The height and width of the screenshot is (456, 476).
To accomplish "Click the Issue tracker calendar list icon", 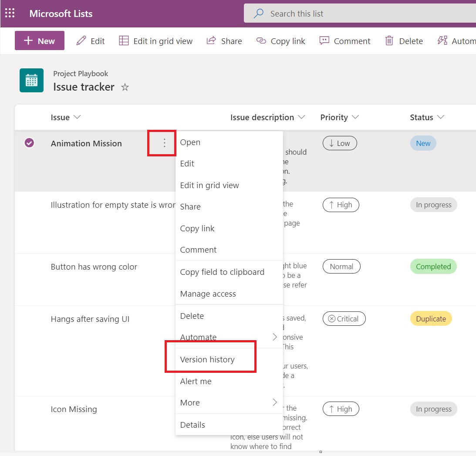I will tap(31, 81).
